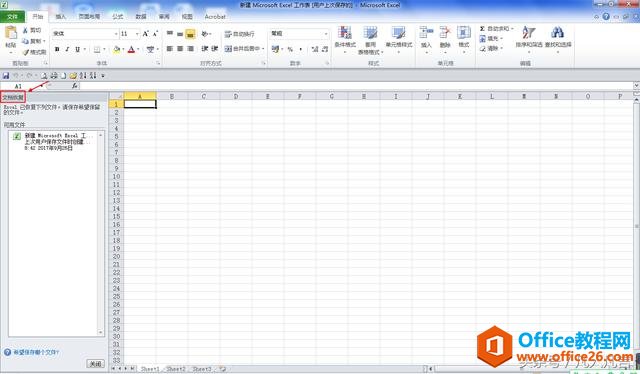The height and width of the screenshot is (374, 640).
Task: Align cell text to the right
Action: click(x=190, y=49)
